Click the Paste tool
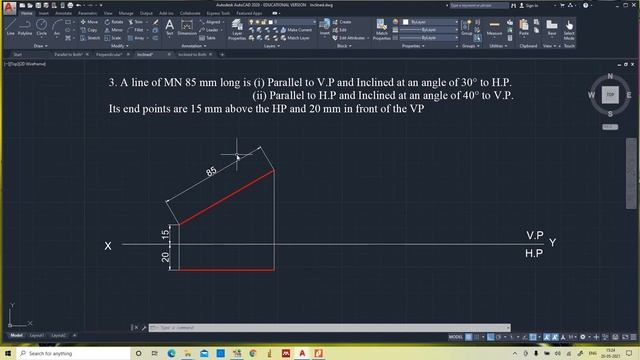 coord(524,28)
